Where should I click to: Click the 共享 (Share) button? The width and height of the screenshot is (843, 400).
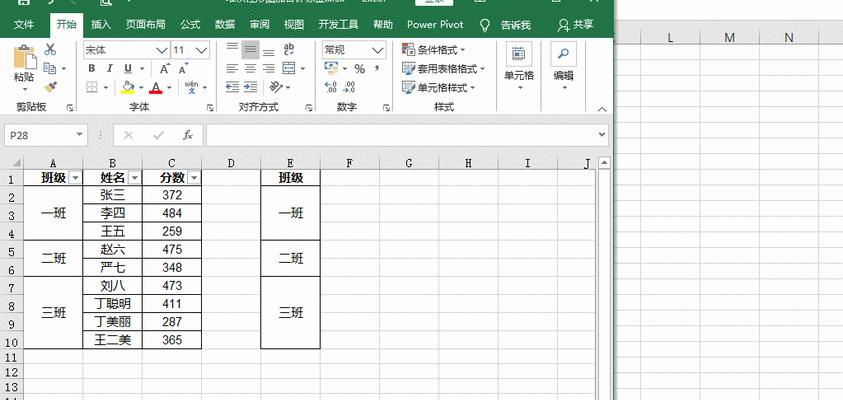coord(575,25)
